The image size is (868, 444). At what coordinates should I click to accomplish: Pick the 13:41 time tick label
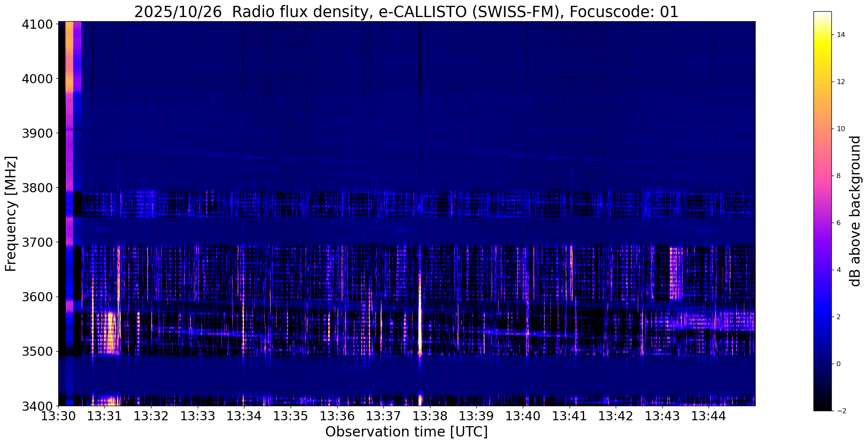tap(570, 416)
